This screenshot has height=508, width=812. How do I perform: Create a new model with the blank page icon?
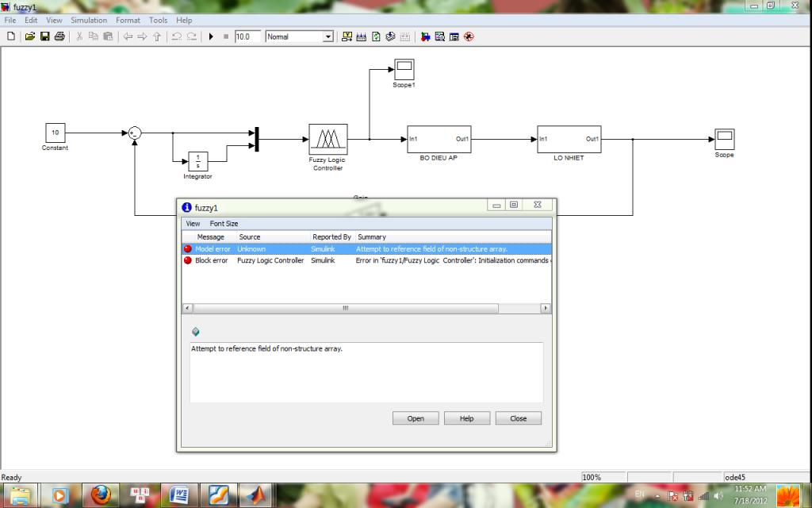pyautogui.click(x=11, y=37)
